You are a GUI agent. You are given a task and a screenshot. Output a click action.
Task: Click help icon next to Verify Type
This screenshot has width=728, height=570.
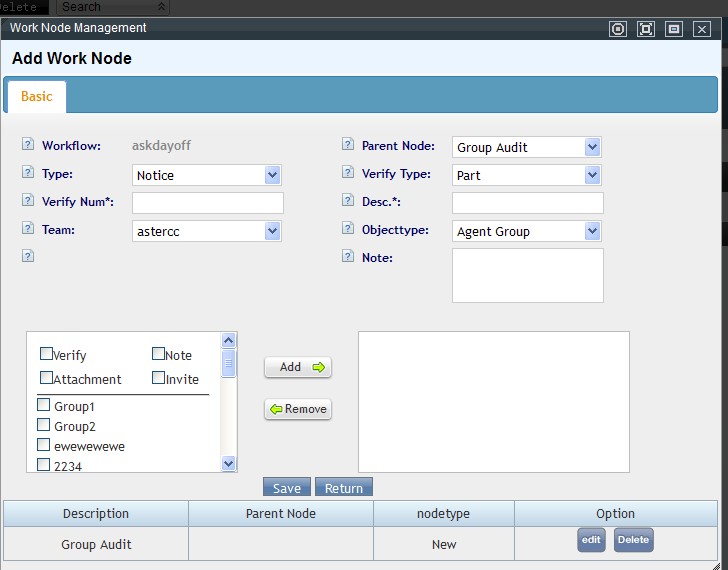348,174
